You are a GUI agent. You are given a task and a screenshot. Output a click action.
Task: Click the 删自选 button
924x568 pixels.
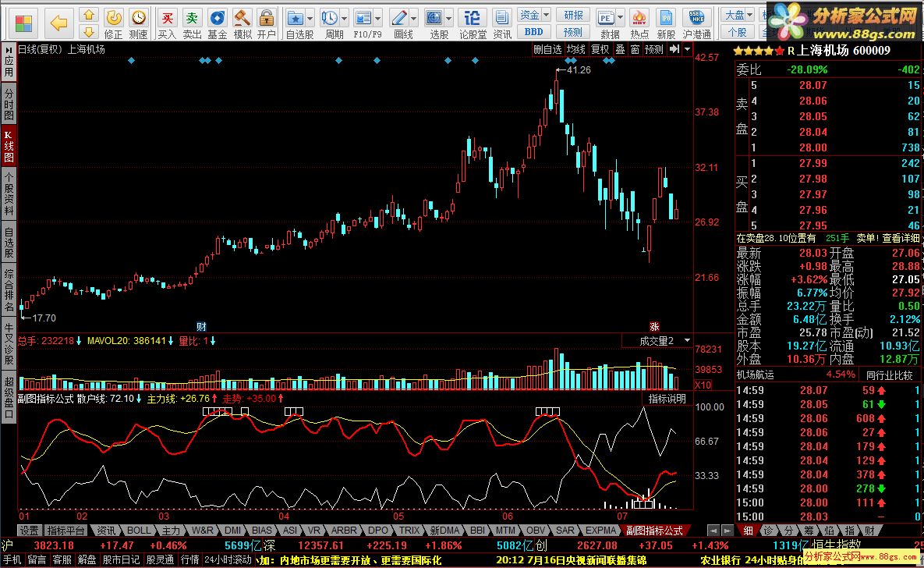pos(547,50)
